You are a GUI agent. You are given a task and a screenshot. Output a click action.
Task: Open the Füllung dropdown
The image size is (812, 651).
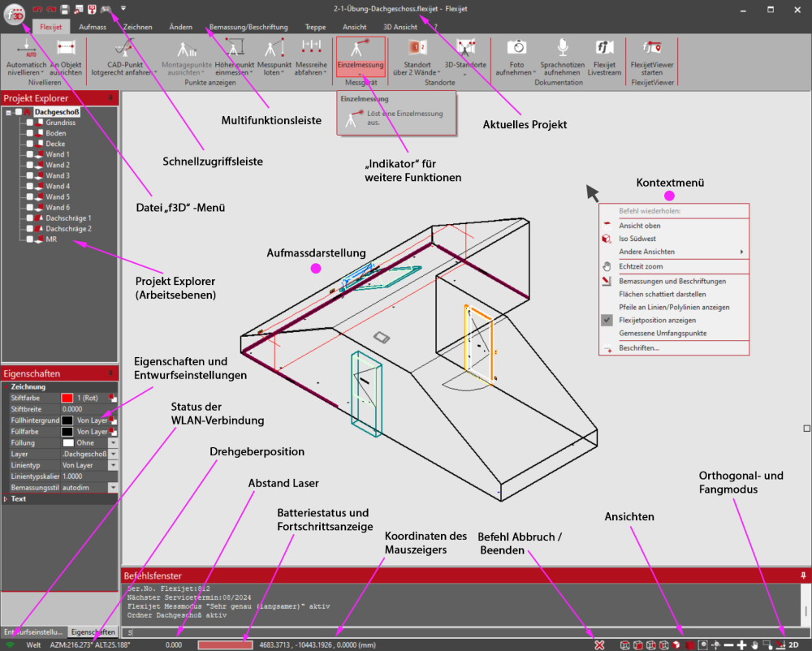pos(112,443)
